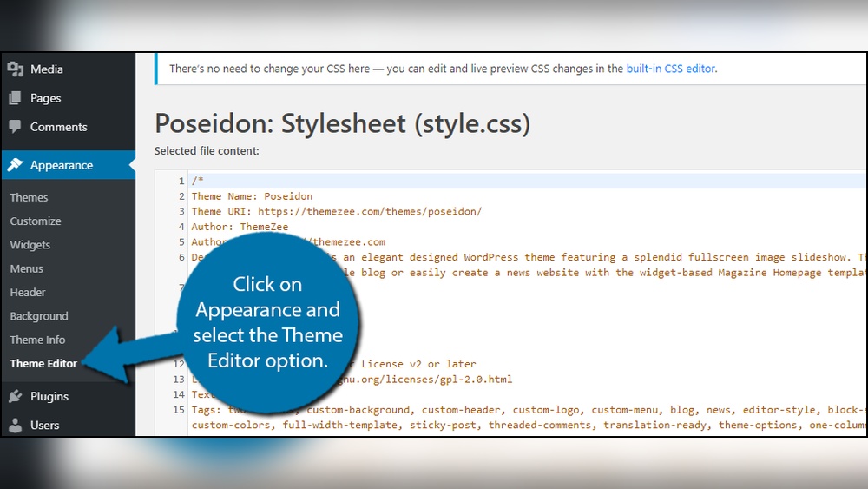This screenshot has height=489, width=868.
Task: Open the Menus submenu item
Action: tap(27, 268)
